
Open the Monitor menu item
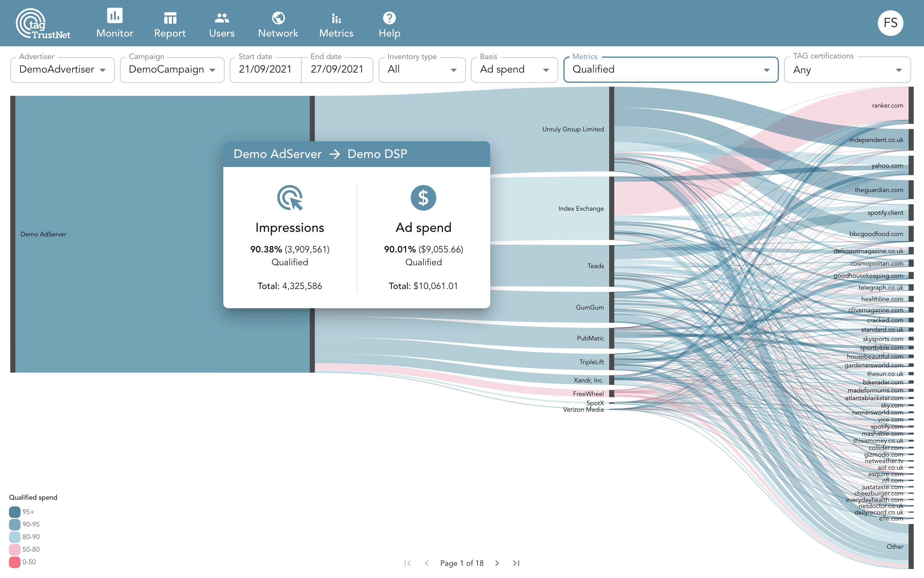point(115,23)
